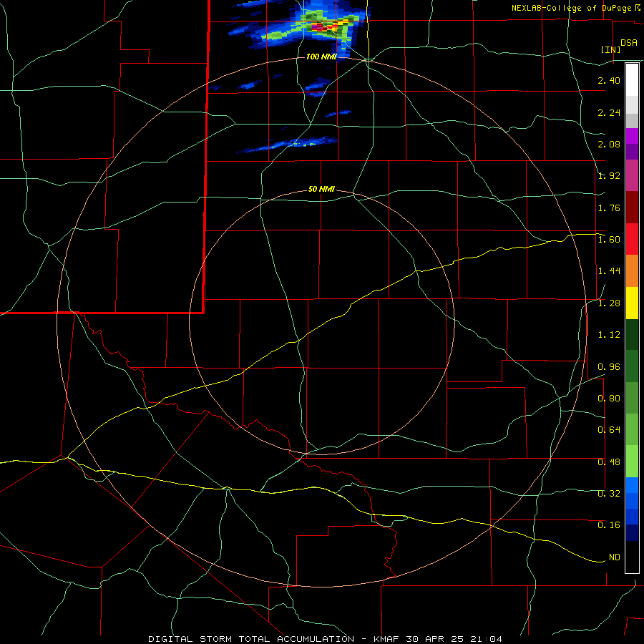The image size is (644, 644).
Task: Pick the navy swatch above ND
Action: (x=632, y=532)
